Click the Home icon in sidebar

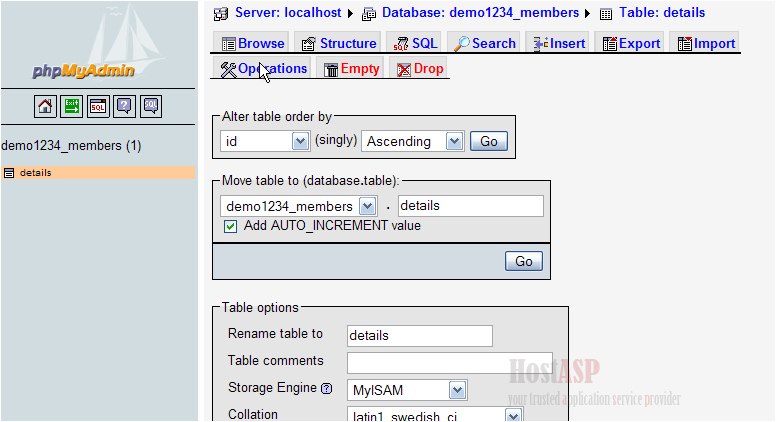click(46, 105)
